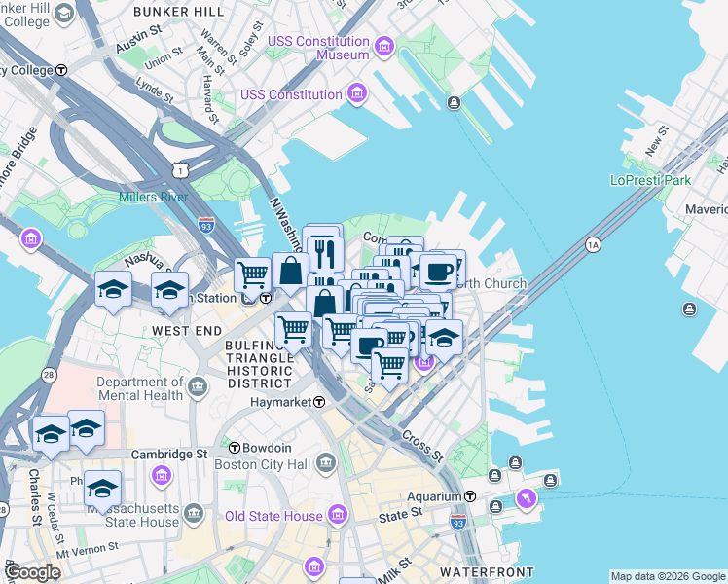
Task: Click the ferry terminal icon near USS Constitution
Action: [455, 102]
